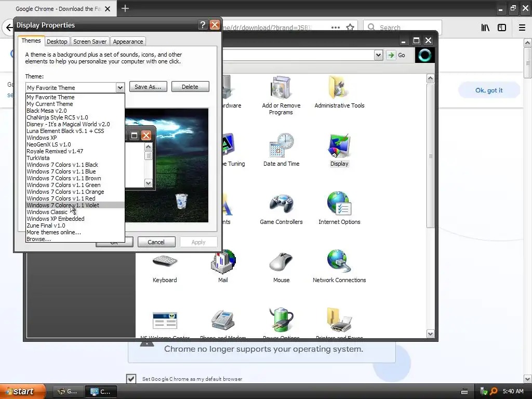Select the Themes tab
The width and height of the screenshot is (532, 399).
point(31,41)
